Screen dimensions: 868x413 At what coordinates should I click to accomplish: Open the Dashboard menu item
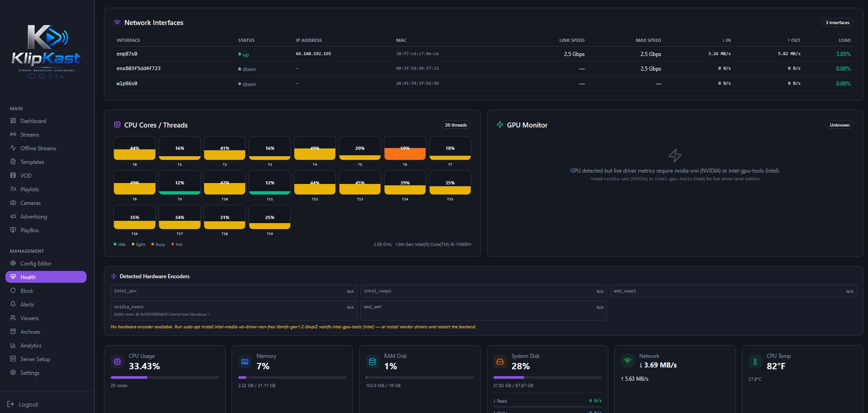[x=46, y=121]
